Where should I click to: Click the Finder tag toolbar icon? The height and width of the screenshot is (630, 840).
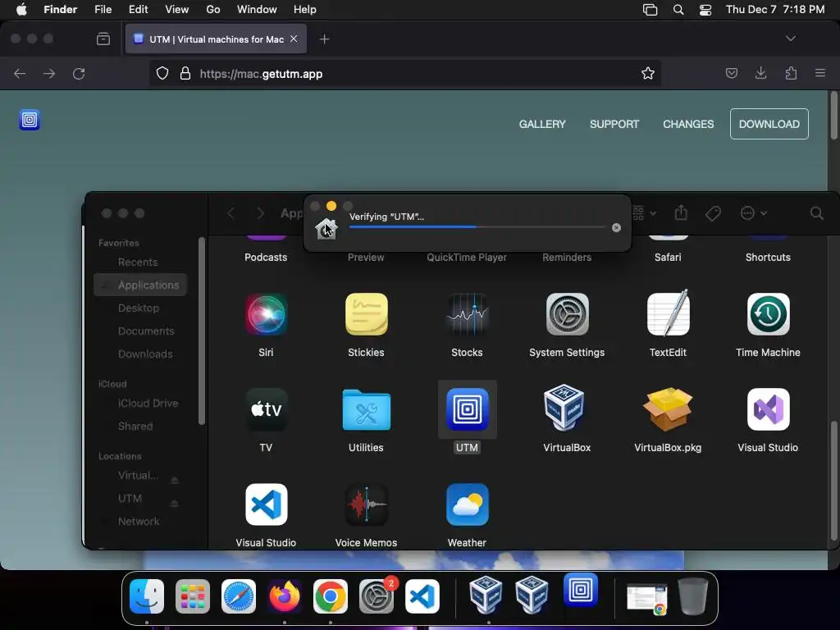713,213
